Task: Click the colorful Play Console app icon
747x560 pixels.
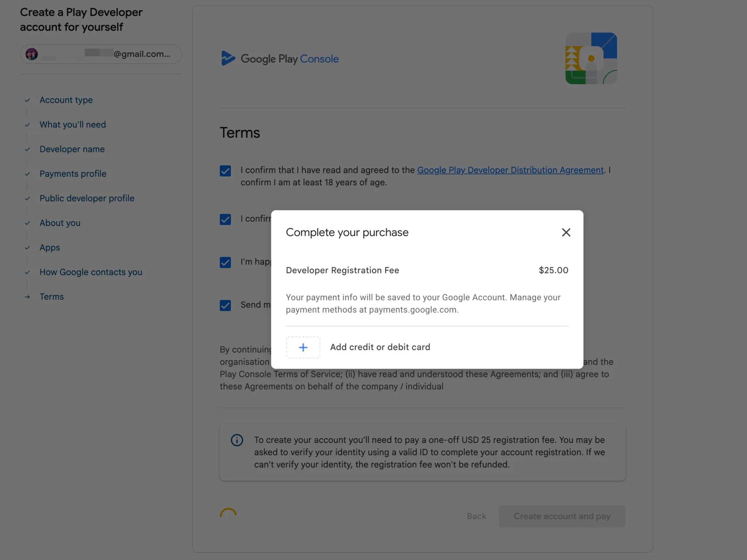Action: point(591,58)
